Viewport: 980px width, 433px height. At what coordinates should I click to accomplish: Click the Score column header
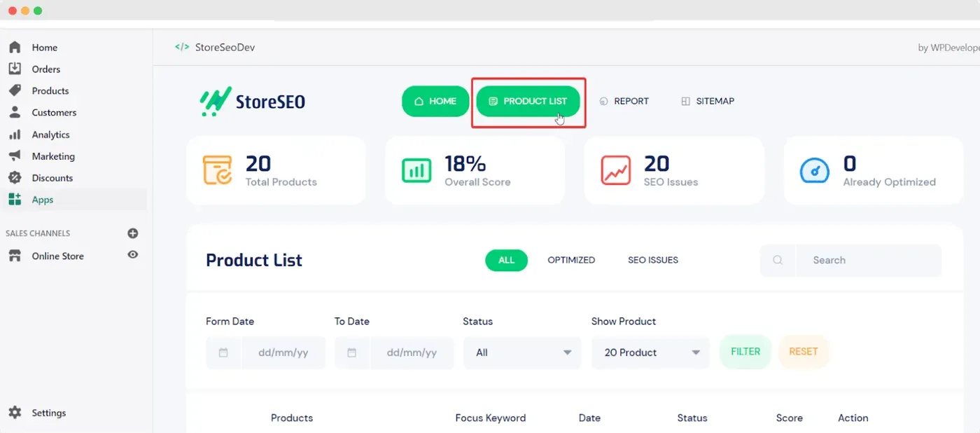[790, 418]
